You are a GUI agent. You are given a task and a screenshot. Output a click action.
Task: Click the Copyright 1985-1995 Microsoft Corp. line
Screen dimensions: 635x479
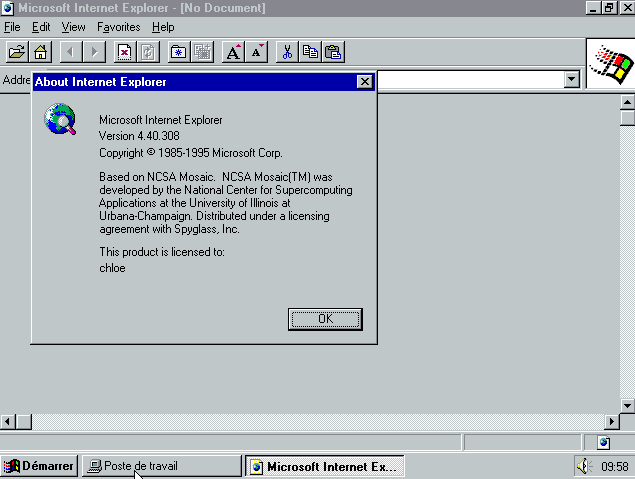[191, 153]
